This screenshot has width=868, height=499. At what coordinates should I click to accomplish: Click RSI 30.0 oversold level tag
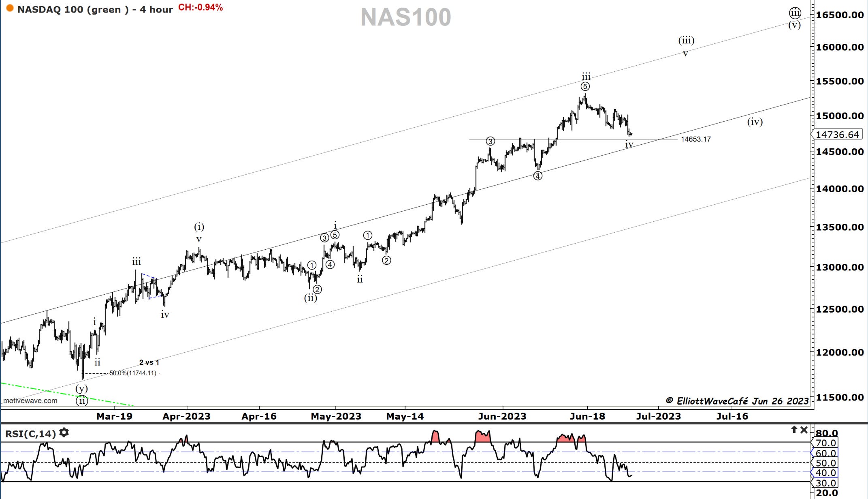pos(825,483)
